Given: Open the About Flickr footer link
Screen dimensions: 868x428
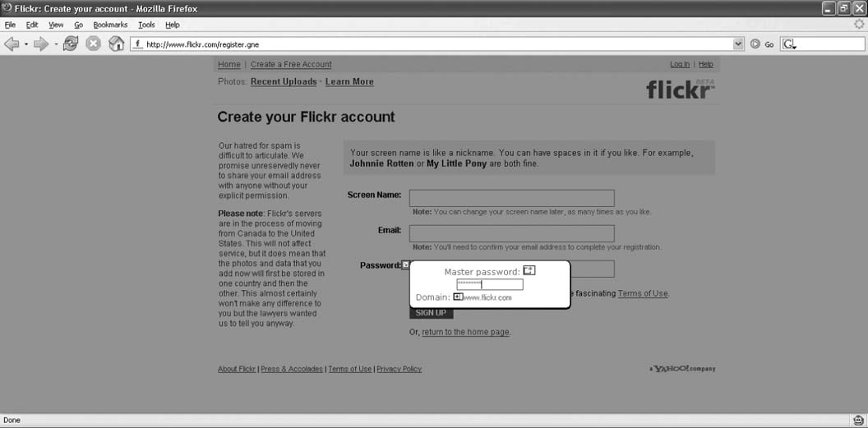Looking at the screenshot, I should tap(237, 369).
